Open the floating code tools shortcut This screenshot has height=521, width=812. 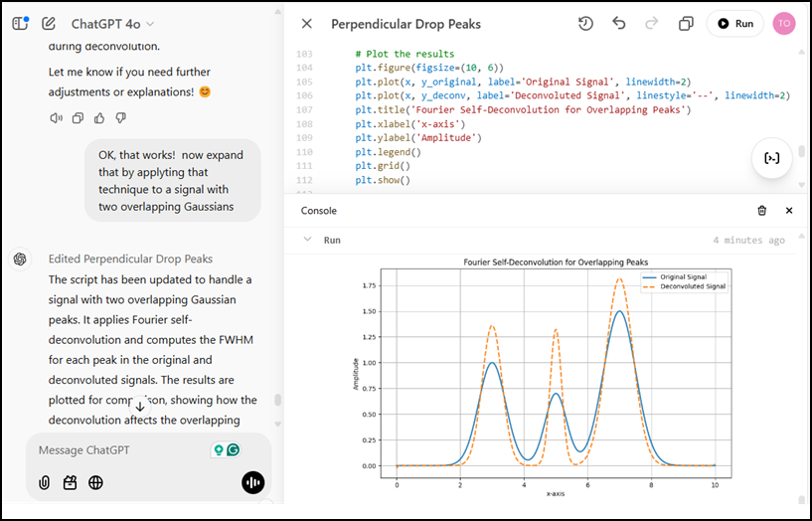[x=770, y=158]
